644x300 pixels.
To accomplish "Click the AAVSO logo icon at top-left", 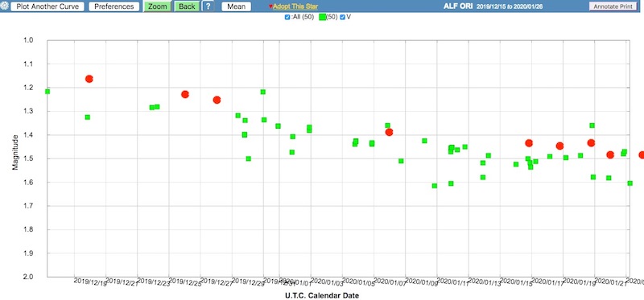I will pos(4,6).
